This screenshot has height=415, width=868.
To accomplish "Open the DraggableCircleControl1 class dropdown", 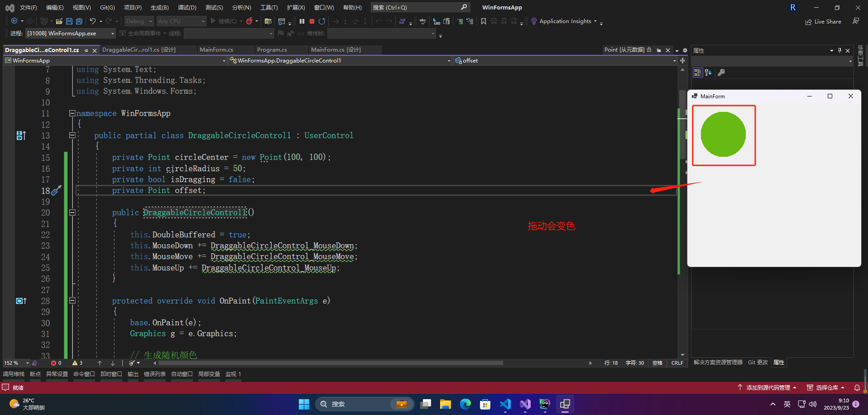I will [x=340, y=61].
